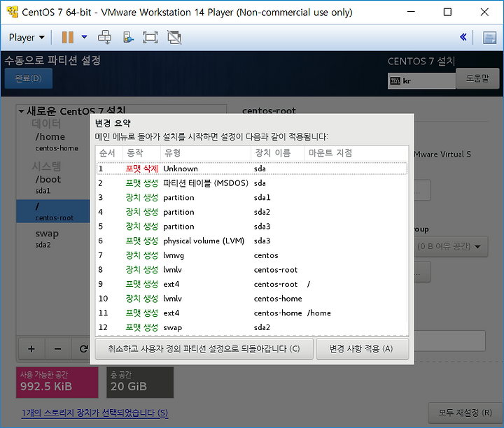
Task: Open volume group dropdown (0 B 여유 공간)
Action: 451,247
